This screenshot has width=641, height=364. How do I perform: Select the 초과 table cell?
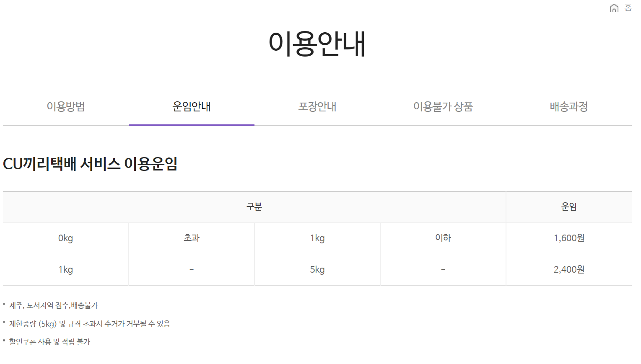point(192,238)
